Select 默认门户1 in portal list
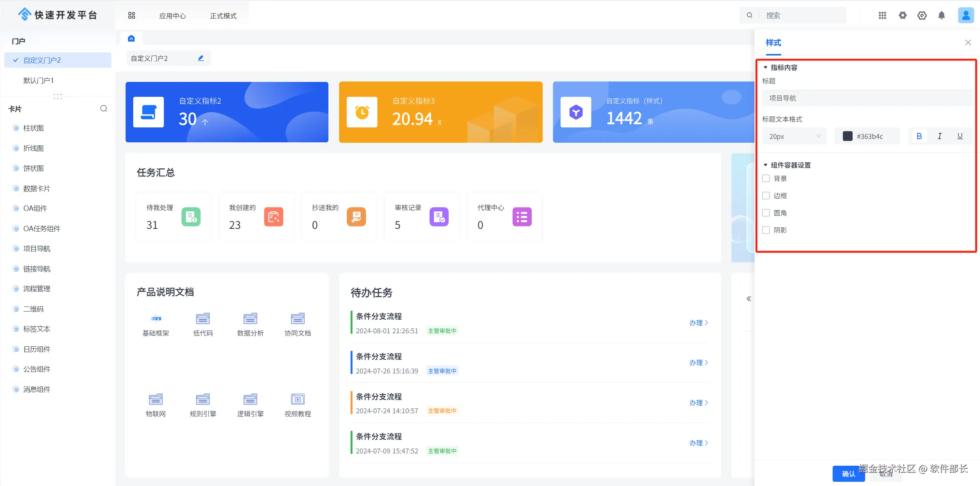The image size is (980, 486). pos(38,80)
